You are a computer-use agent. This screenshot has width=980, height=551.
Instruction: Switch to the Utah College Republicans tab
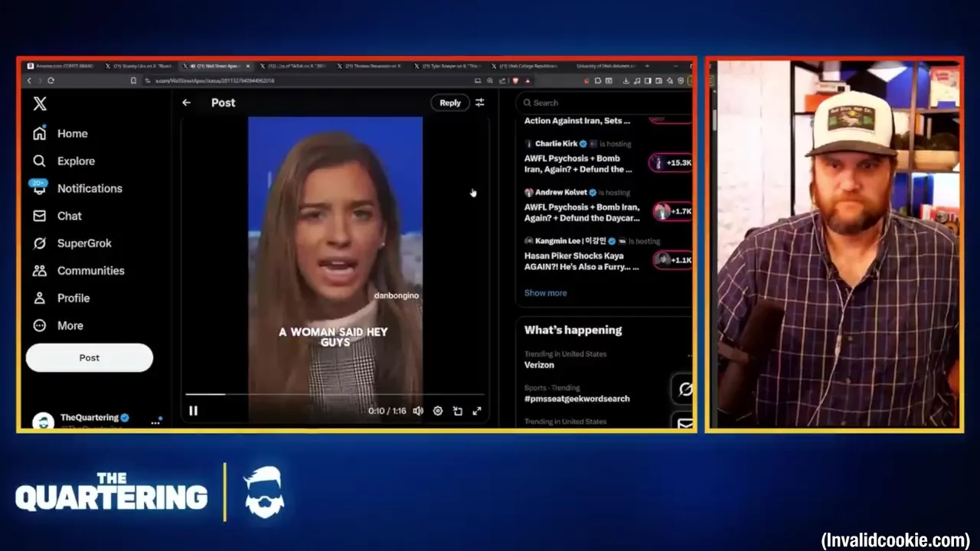(x=524, y=66)
